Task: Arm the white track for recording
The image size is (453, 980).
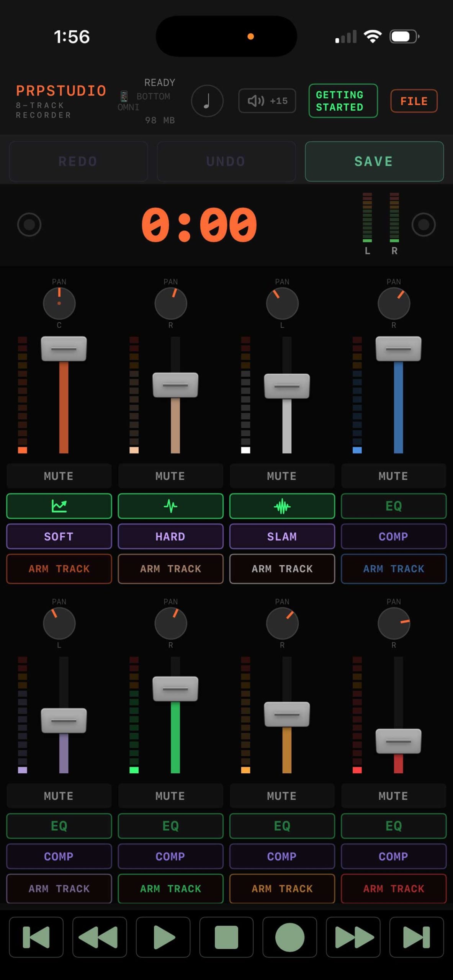Action: coord(282,569)
